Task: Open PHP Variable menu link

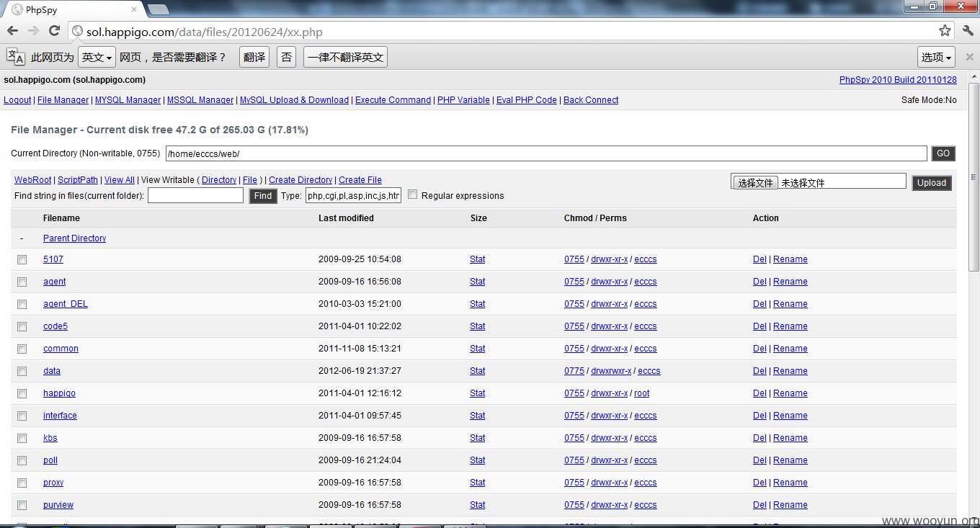Action: 463,100
